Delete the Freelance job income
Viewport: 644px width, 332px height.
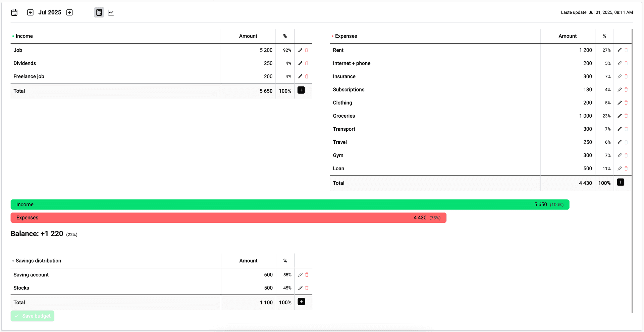tap(307, 76)
